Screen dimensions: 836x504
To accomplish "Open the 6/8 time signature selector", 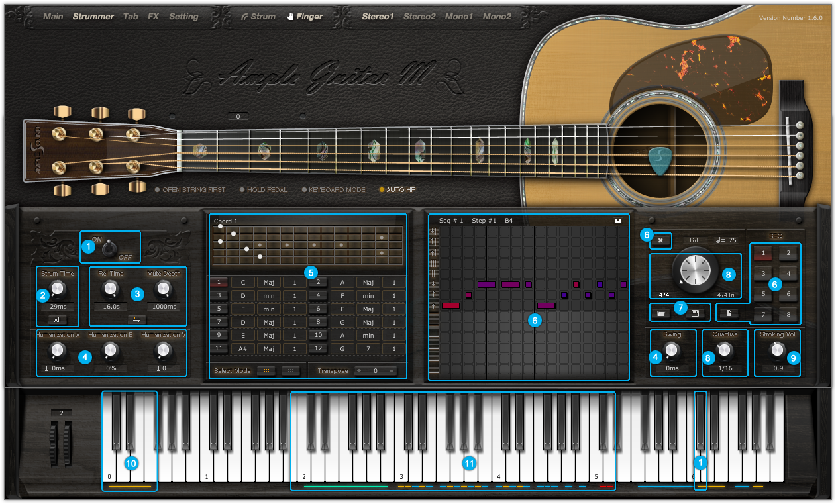I will [x=695, y=240].
